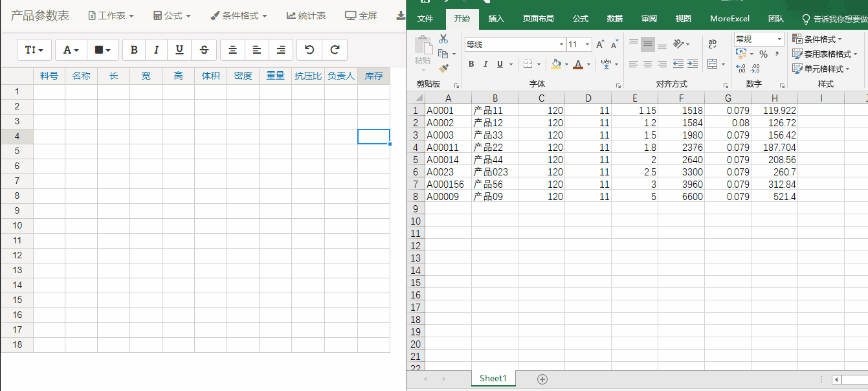868x391 pixels.
Task: Click Increase Indent icon in Excel ribbon
Action: (x=693, y=64)
